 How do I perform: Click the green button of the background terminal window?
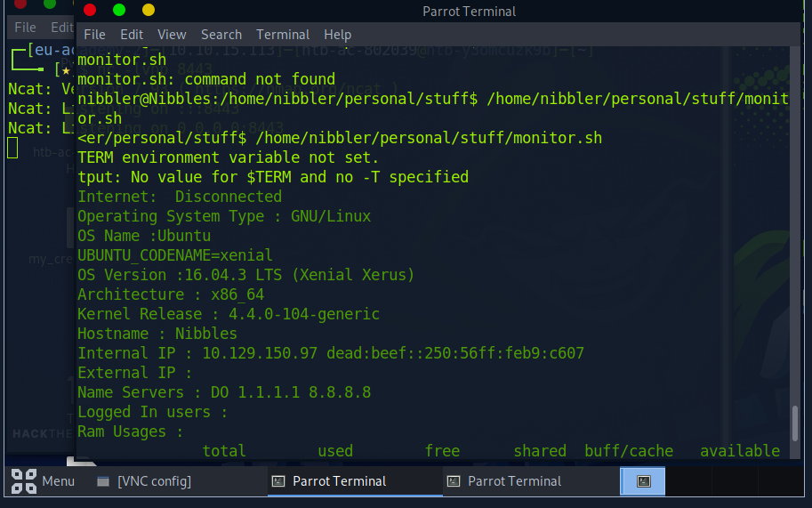[49, 4]
